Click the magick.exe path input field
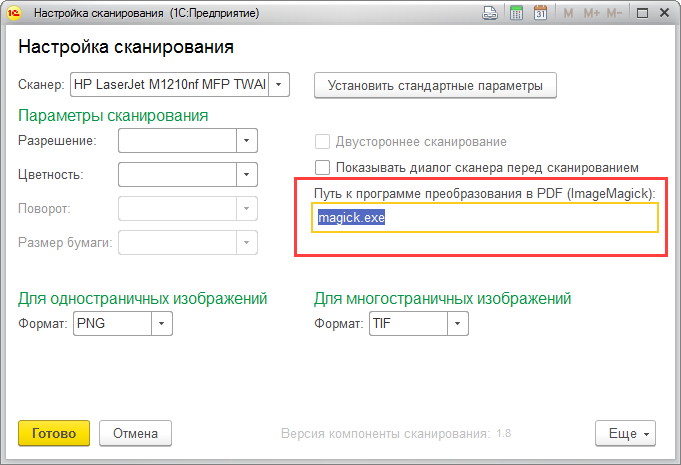This screenshot has width=681, height=465. (485, 218)
